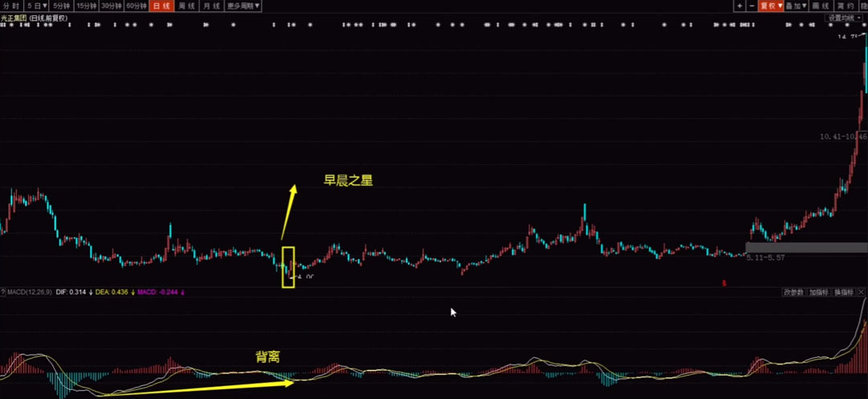Click the MACD(12,26,9) indicator label
Image resolution: width=868 pixels, height=399 pixels.
tap(30, 292)
